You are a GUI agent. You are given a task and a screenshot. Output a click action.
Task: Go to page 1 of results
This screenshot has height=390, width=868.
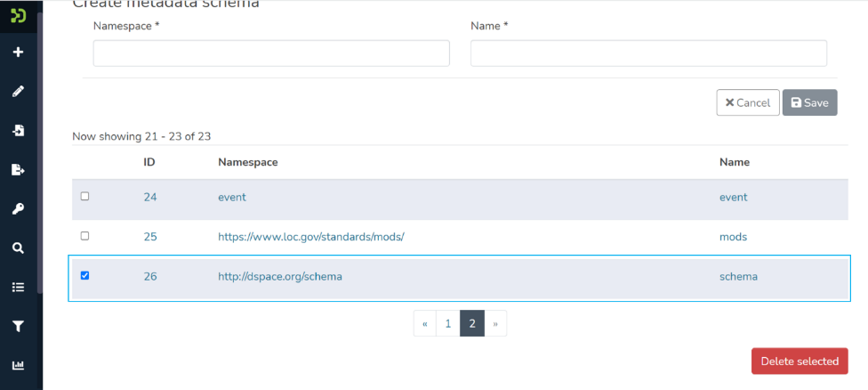tap(448, 324)
